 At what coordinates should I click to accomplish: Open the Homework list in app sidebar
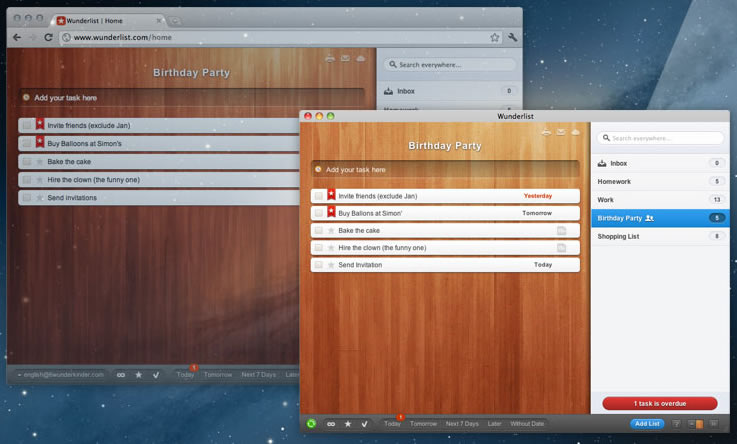[660, 181]
